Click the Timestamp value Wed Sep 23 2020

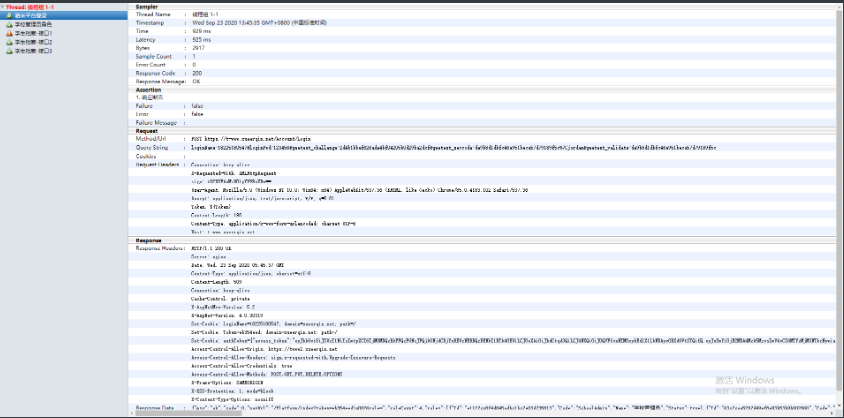(x=259, y=23)
